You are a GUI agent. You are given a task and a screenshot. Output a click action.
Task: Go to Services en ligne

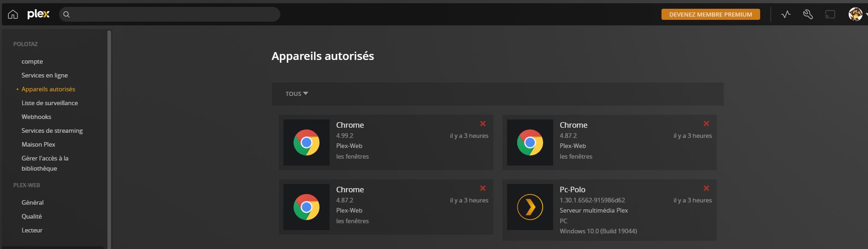(x=45, y=75)
